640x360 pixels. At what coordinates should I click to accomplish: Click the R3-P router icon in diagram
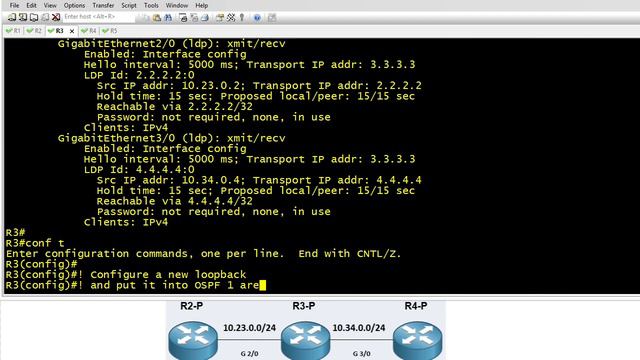pos(305,340)
